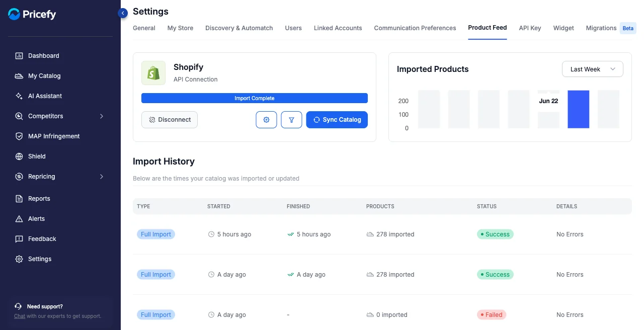Expand the Repricing submenu chevron
The image size is (644, 330).
102,177
